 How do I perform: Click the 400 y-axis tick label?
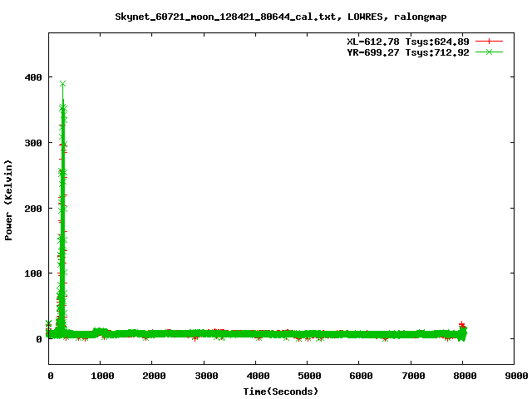[33, 77]
